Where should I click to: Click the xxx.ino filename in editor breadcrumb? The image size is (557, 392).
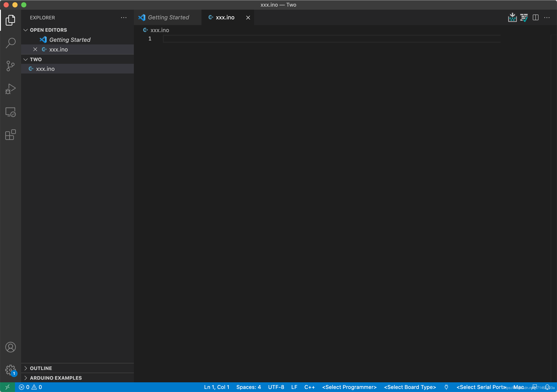pos(160,30)
